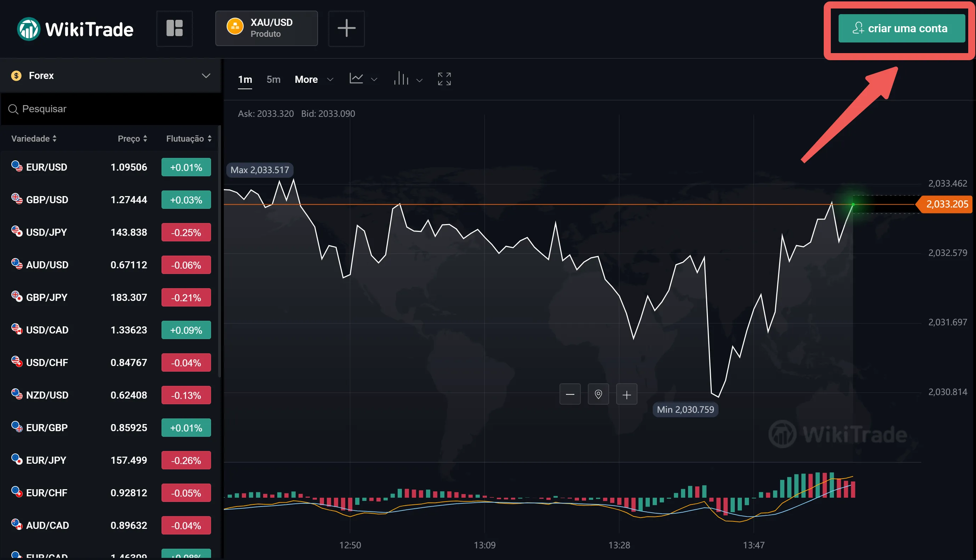This screenshot has width=976, height=560.
Task: Select EUR/USD pair row
Action: [110, 167]
